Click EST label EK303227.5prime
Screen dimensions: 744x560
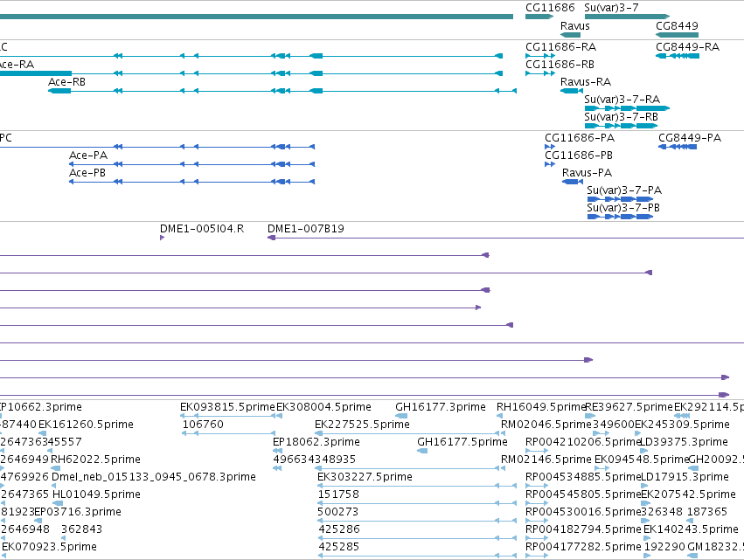[365, 476]
